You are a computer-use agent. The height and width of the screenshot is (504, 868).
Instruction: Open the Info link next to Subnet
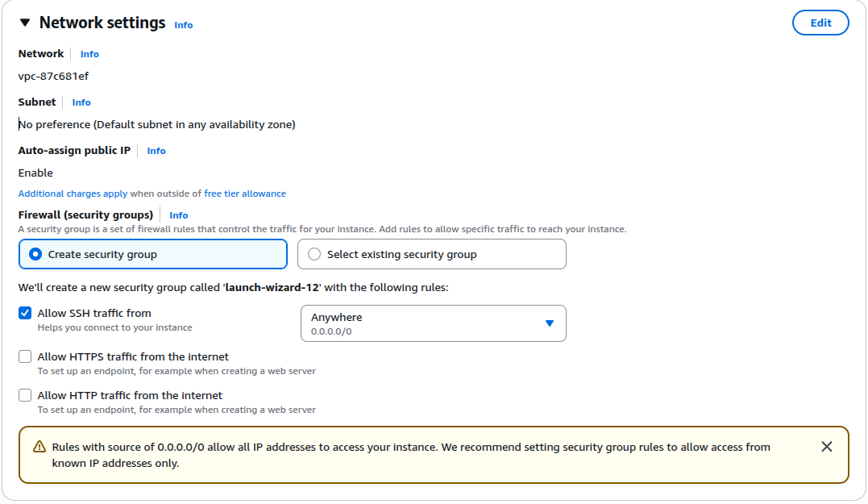[x=81, y=102]
